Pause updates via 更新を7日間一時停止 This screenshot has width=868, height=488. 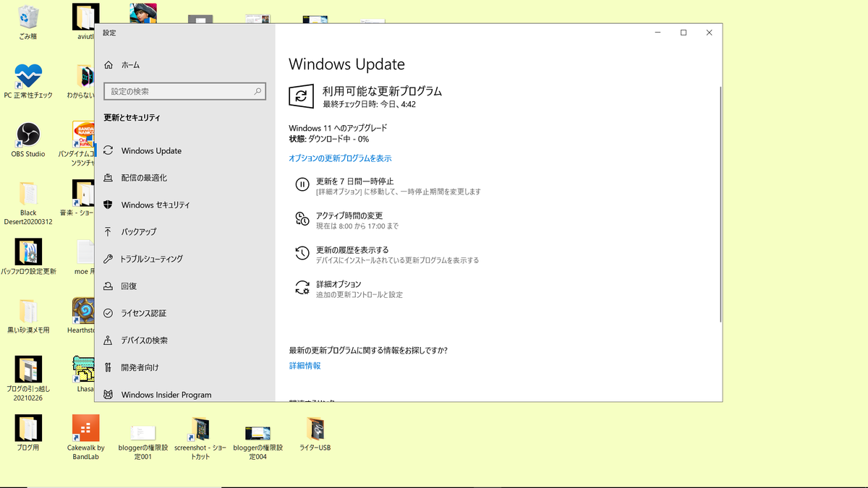(x=388, y=186)
